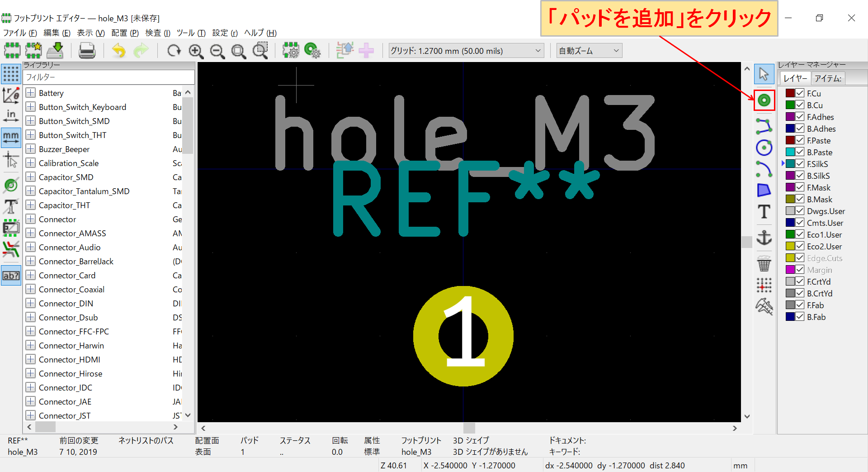This screenshot has width=868, height=472.
Task: Activate the Add Graphic Line tool
Action: [764, 126]
